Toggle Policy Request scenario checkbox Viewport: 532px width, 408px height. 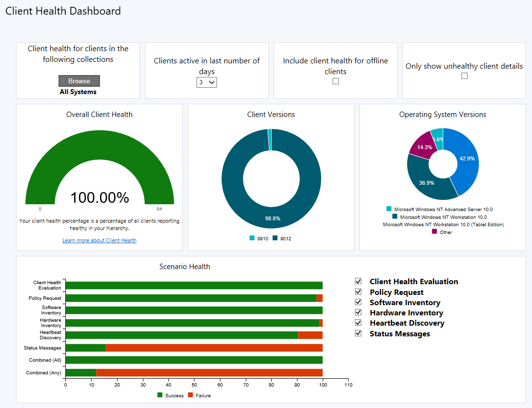[x=358, y=292]
